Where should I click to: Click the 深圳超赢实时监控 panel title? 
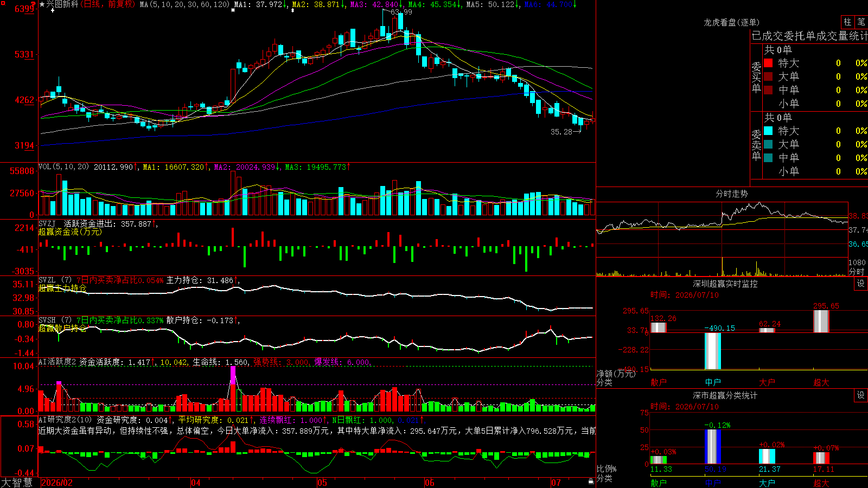[725, 284]
